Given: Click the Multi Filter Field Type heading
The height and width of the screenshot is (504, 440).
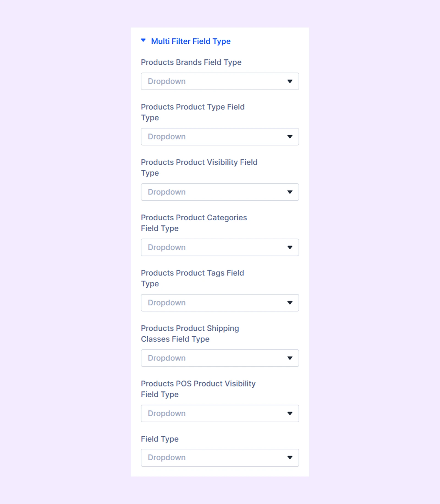Looking at the screenshot, I should pyautogui.click(x=191, y=41).
